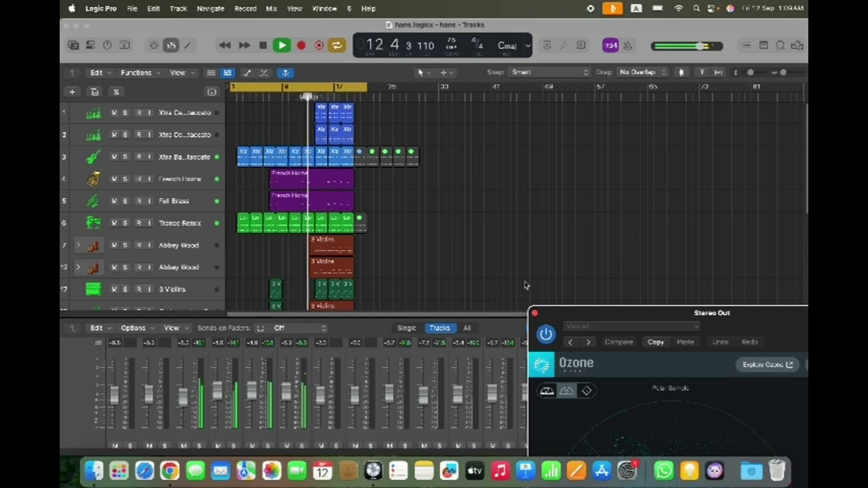Toggle the yellow Cycle mode button
The height and width of the screenshot is (488, 868).
336,45
